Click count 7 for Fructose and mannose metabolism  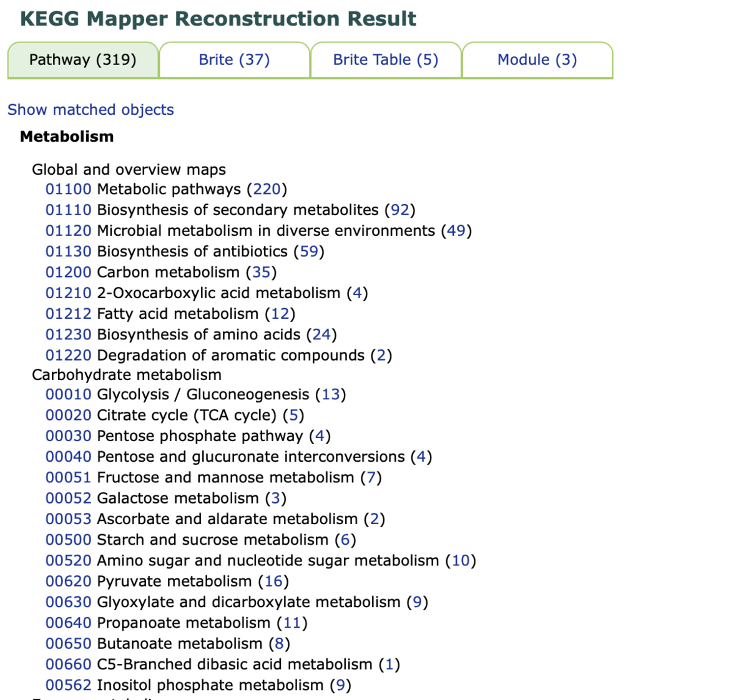point(371,477)
